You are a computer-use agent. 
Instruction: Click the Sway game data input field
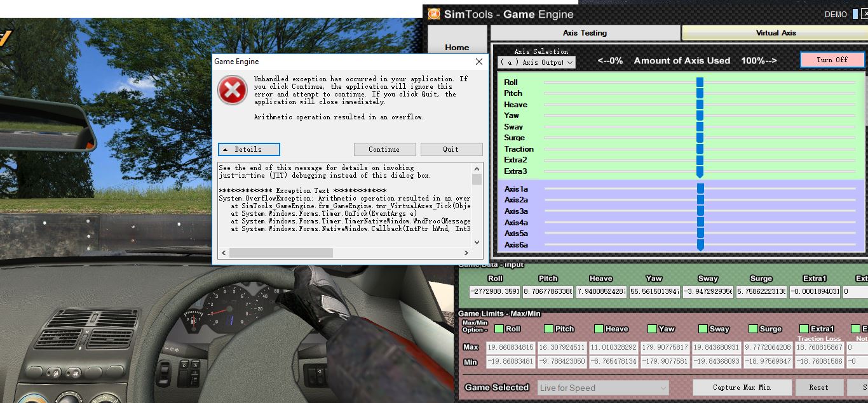[x=708, y=292]
